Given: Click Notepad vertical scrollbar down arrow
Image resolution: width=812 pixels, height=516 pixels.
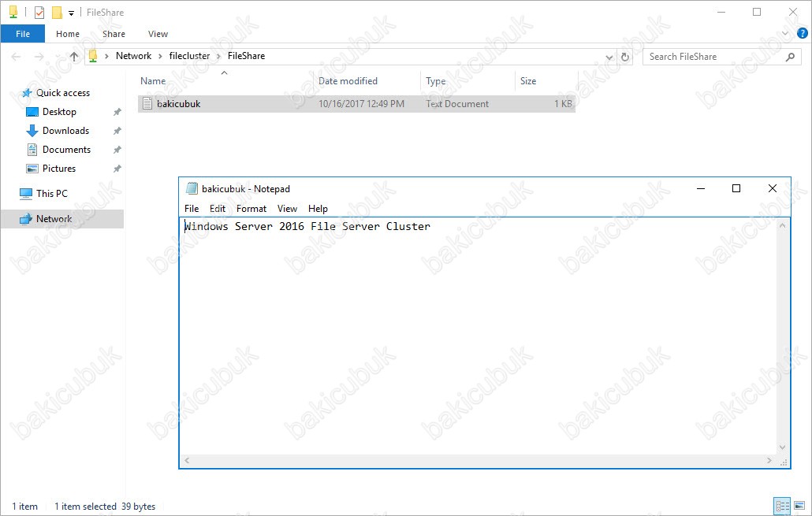Looking at the screenshot, I should [x=783, y=447].
